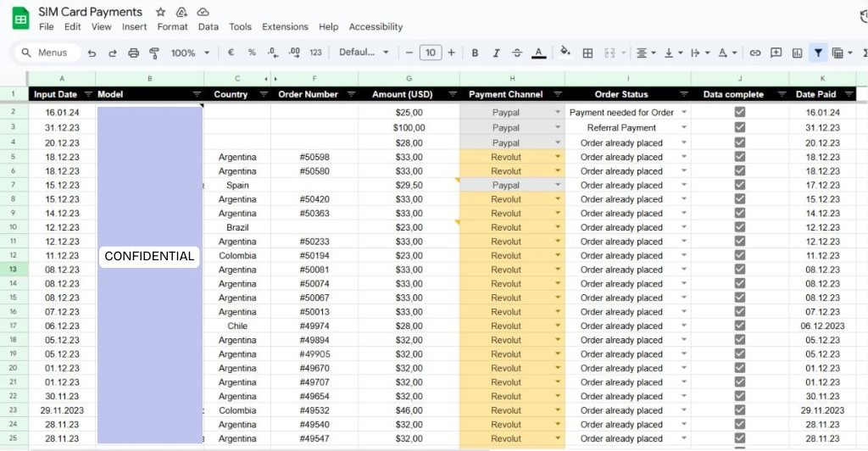Click the print icon
868x451 pixels.
(x=133, y=53)
